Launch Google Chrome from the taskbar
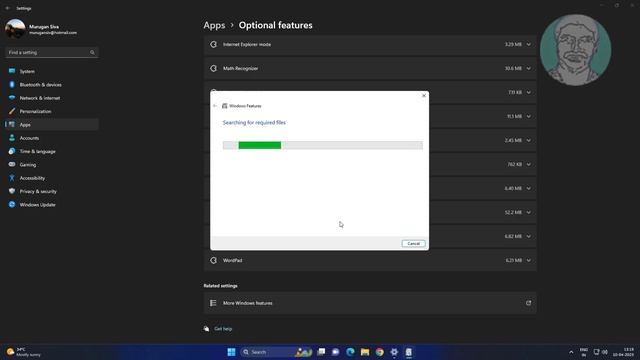The image size is (640, 360). pos(380,352)
